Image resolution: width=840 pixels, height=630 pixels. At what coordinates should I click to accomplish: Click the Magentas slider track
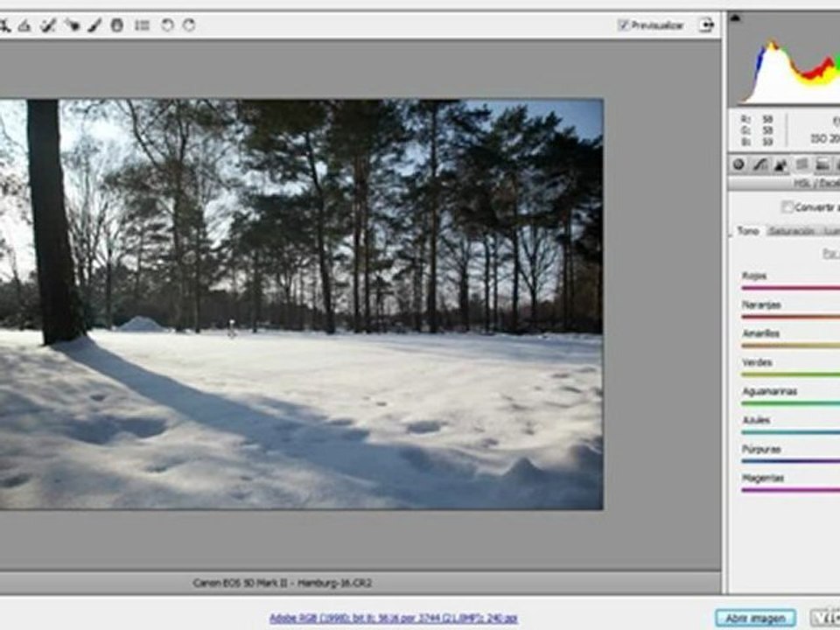791,490
